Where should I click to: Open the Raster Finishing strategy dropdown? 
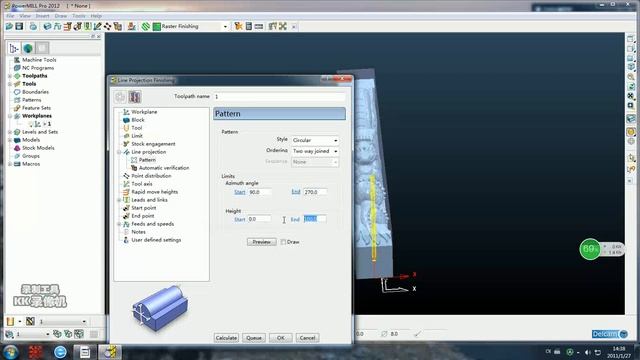pos(225,27)
